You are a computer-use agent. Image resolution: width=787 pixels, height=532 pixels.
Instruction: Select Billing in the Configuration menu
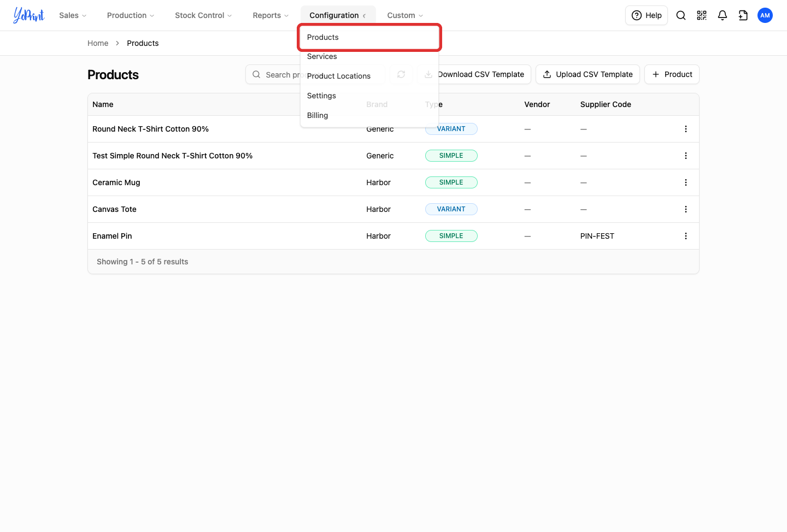coord(369,115)
